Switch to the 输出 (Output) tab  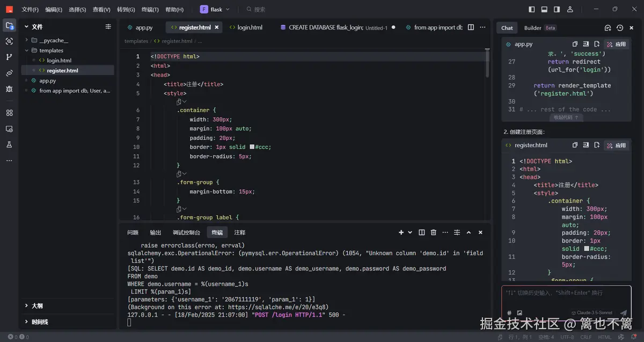click(x=155, y=233)
